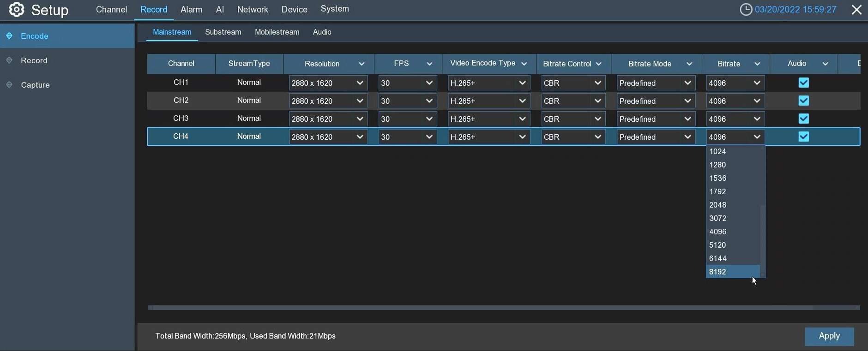Open CH1 bitrate 4096 dropdown

point(735,83)
